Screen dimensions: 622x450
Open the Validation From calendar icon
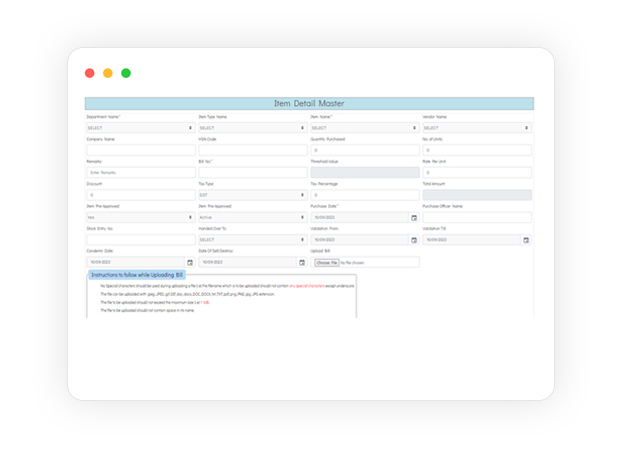[x=414, y=240]
